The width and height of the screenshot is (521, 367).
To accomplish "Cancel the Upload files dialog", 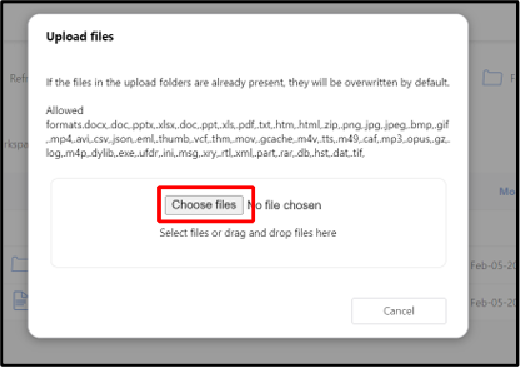I will [398, 311].
